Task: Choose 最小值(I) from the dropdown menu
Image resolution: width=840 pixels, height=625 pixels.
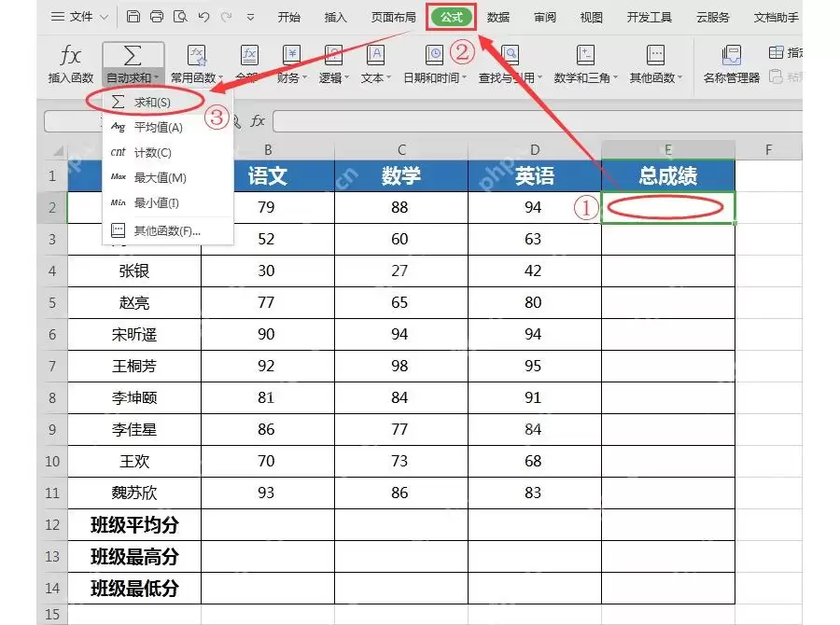Action: [168, 202]
